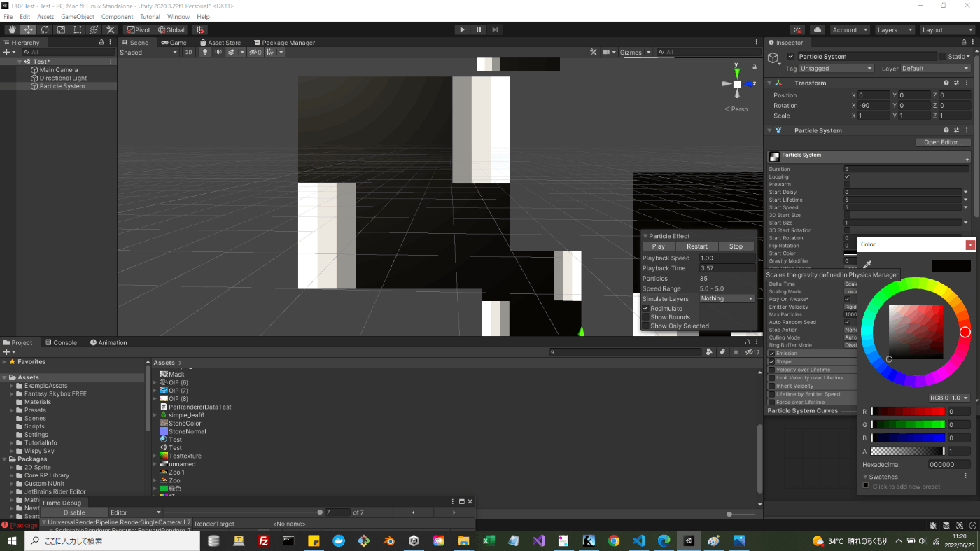Select the combined Transform tool
This screenshot has height=551, width=980.
click(x=93, y=29)
